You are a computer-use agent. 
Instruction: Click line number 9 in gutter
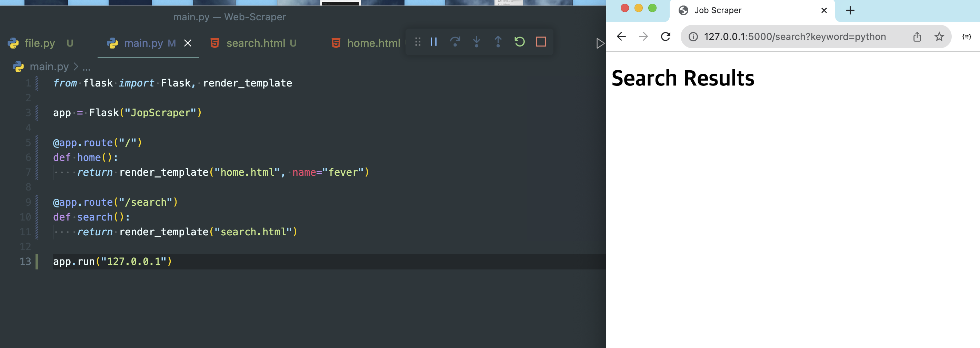pyautogui.click(x=28, y=202)
